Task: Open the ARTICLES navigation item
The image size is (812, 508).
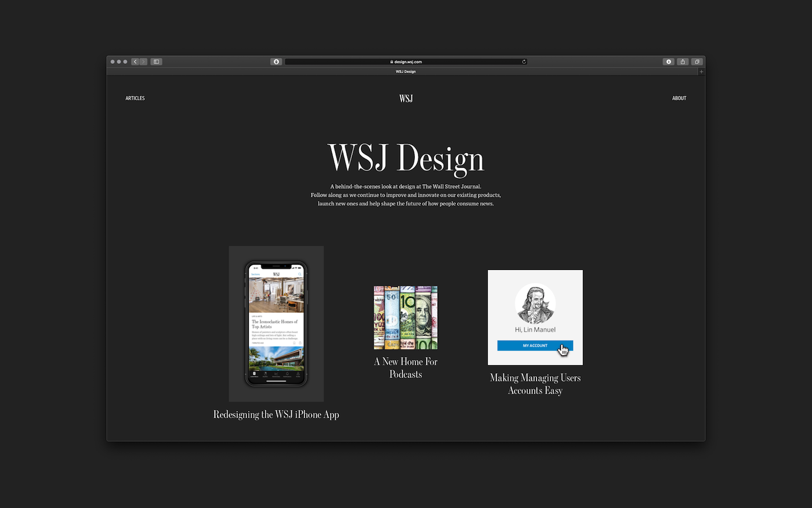Action: [135, 98]
